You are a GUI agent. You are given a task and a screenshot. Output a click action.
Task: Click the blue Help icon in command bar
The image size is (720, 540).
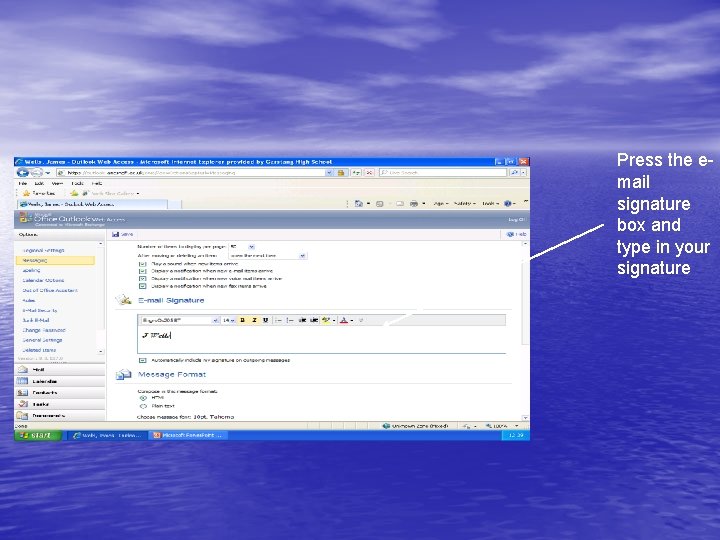(507, 203)
